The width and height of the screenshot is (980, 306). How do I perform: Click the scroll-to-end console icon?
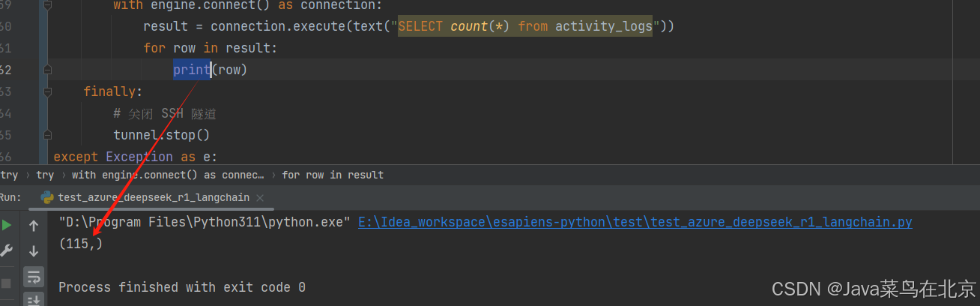34,301
